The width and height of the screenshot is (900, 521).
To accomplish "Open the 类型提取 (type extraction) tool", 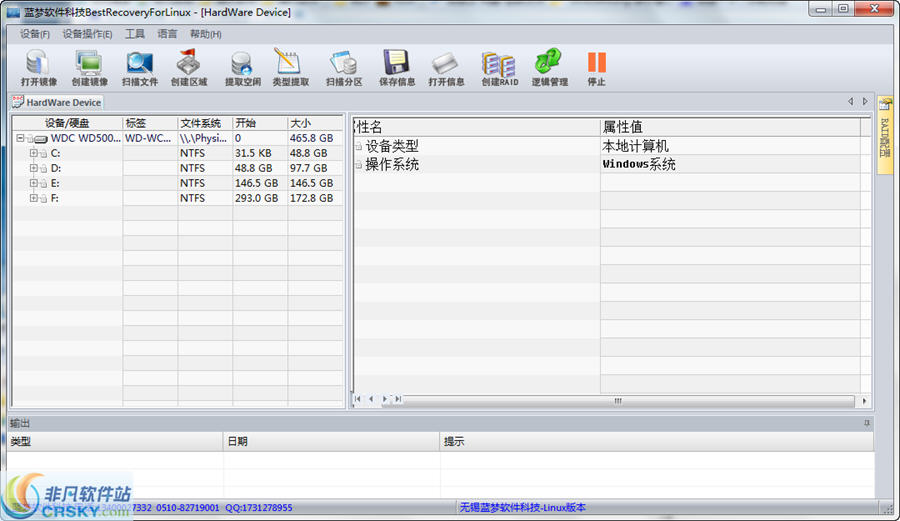I will 290,68.
